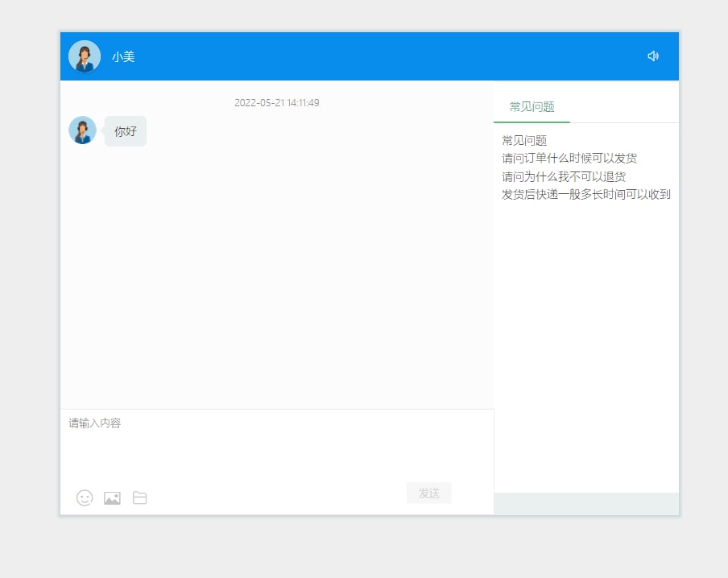Click the folder icon in the toolbar

click(139, 497)
